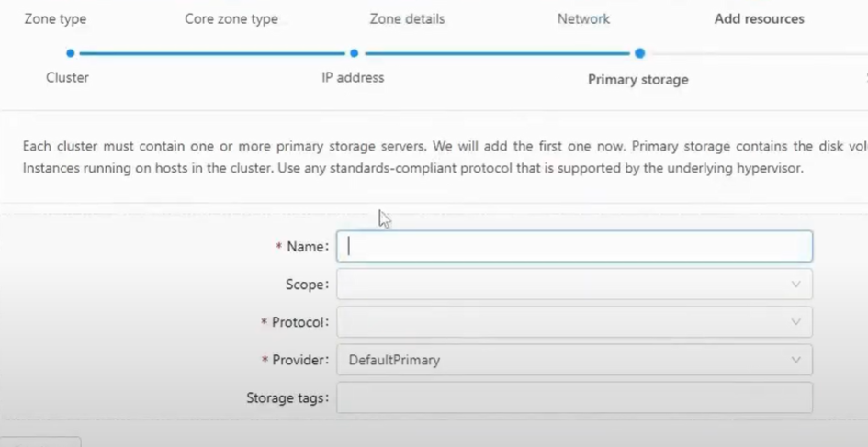This screenshot has height=447, width=868.
Task: Click the Scope field label
Action: pyautogui.click(x=307, y=285)
